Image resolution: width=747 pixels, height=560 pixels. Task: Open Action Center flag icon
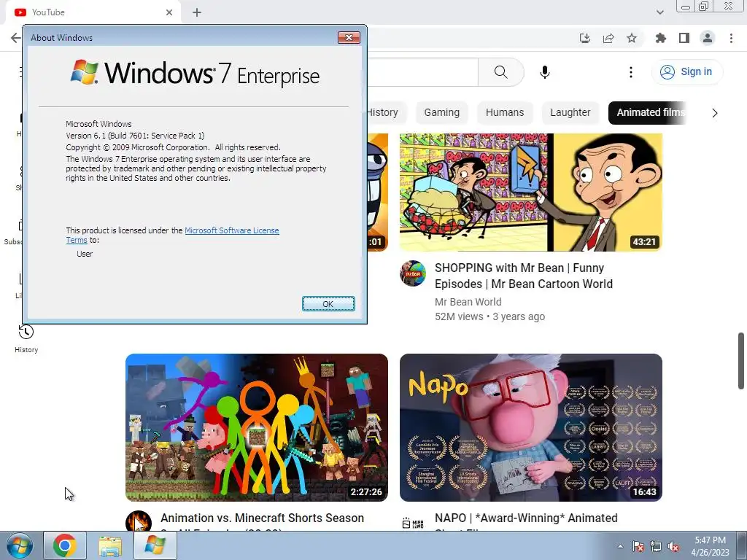(638, 546)
